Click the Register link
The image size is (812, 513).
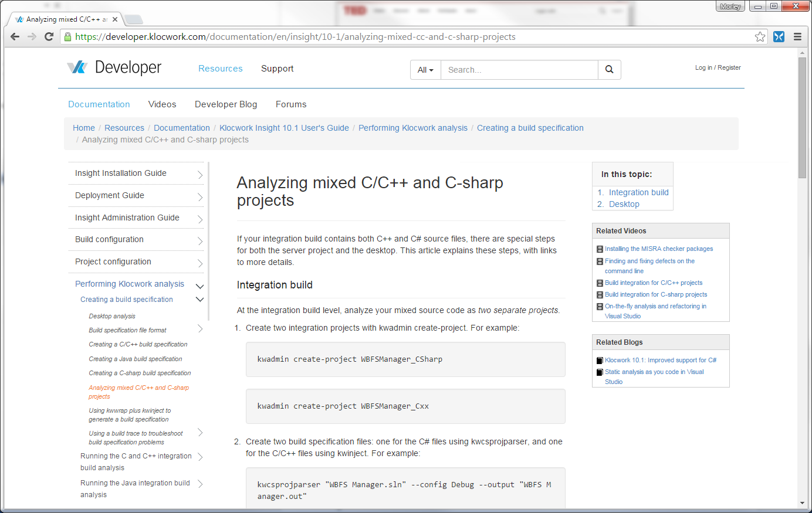pyautogui.click(x=729, y=68)
